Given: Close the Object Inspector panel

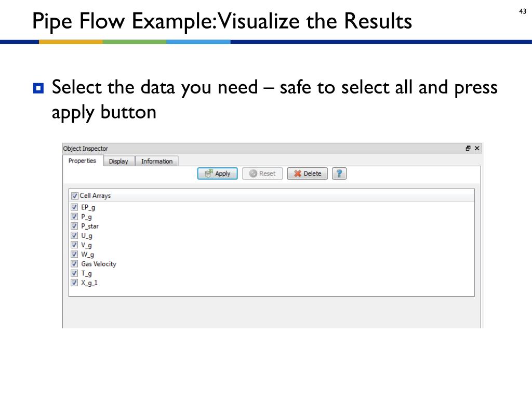Looking at the screenshot, I should click(477, 148).
